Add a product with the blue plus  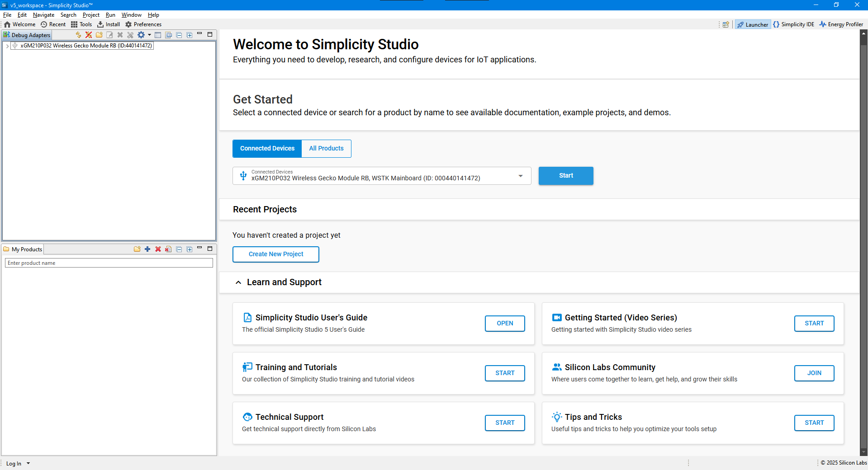tap(147, 249)
